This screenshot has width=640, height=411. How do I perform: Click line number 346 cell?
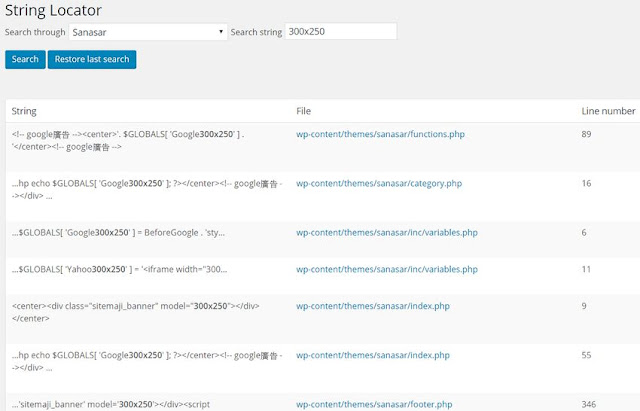589,404
